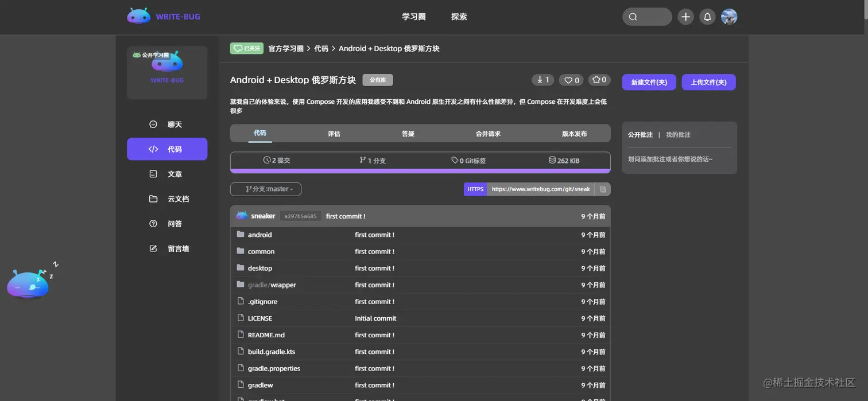Viewport: 868px width, 401px height.
Task: Open the desktop folder
Action: (x=260, y=268)
